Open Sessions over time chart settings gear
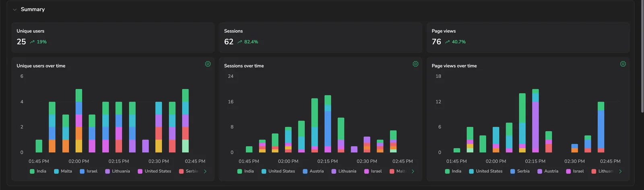This screenshot has height=190, width=644. click(x=415, y=64)
